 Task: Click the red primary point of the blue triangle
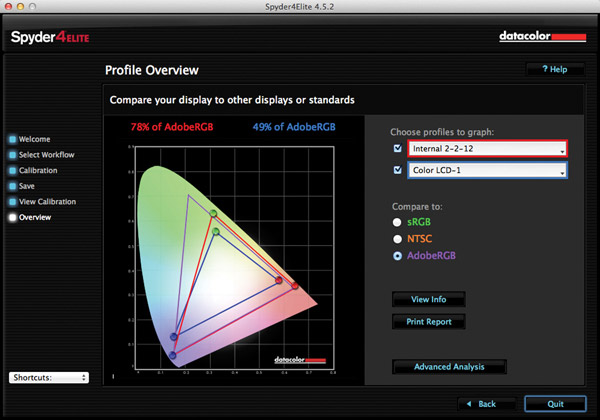279,280
